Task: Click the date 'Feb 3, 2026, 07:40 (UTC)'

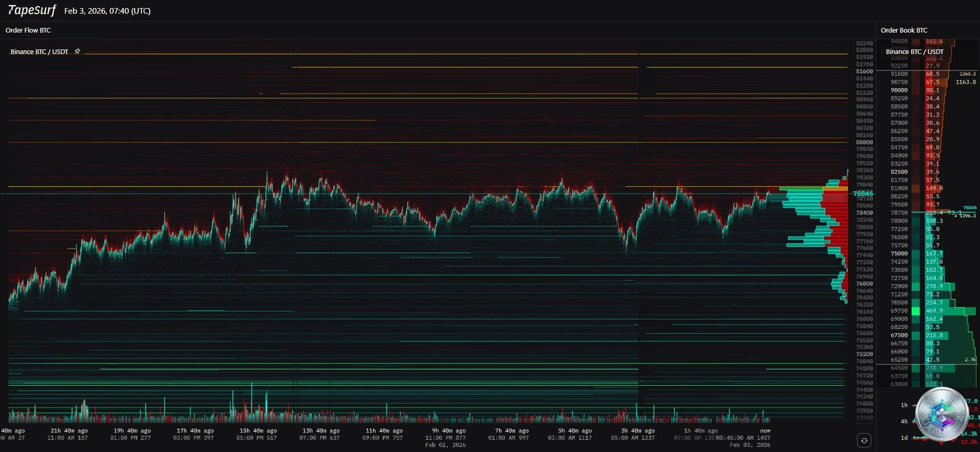Action: [107, 11]
